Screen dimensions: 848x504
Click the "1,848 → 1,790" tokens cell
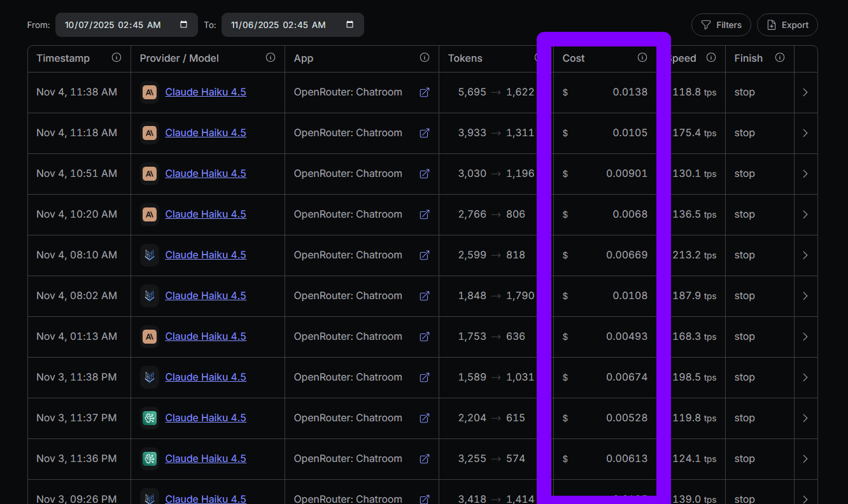(x=497, y=296)
